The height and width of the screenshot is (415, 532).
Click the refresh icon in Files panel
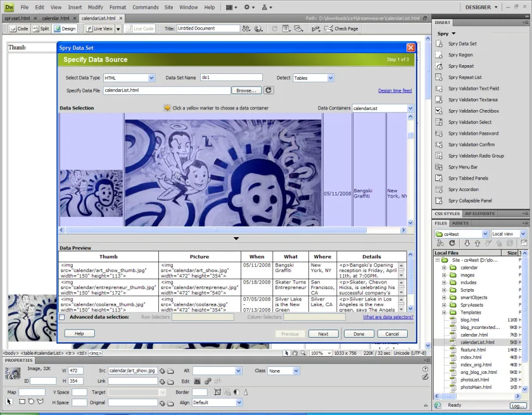[x=452, y=243]
